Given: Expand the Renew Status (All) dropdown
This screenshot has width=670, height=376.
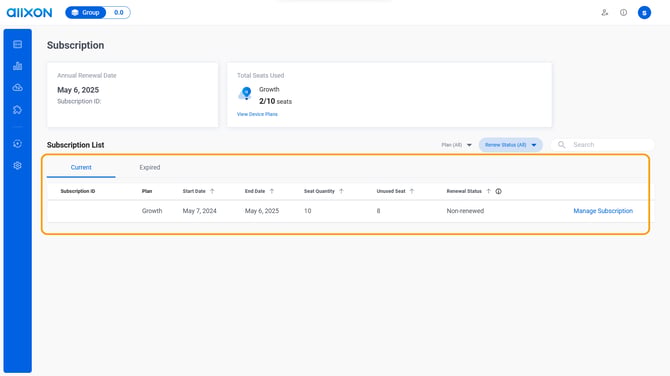Looking at the screenshot, I should click(x=510, y=145).
